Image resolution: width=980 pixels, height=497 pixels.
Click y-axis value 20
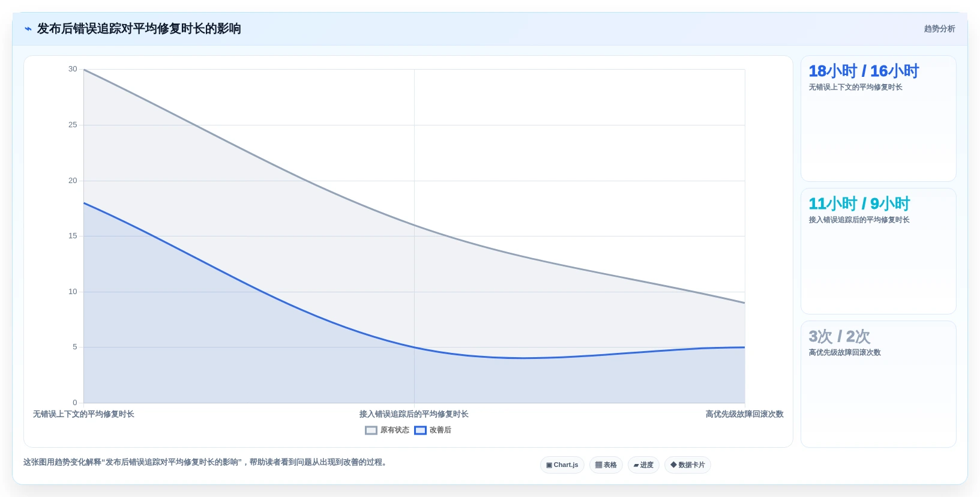click(x=73, y=181)
